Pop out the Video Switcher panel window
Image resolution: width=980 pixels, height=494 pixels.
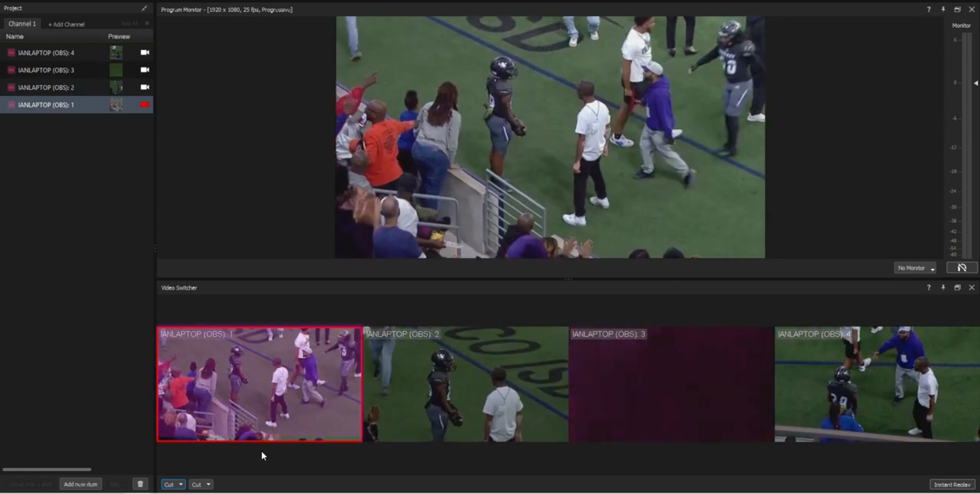tap(957, 288)
